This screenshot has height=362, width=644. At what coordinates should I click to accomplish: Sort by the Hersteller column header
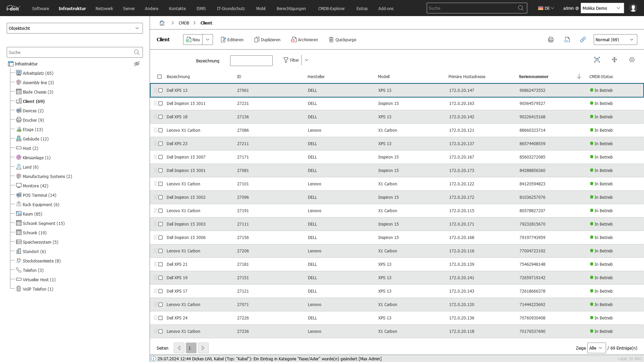click(316, 77)
